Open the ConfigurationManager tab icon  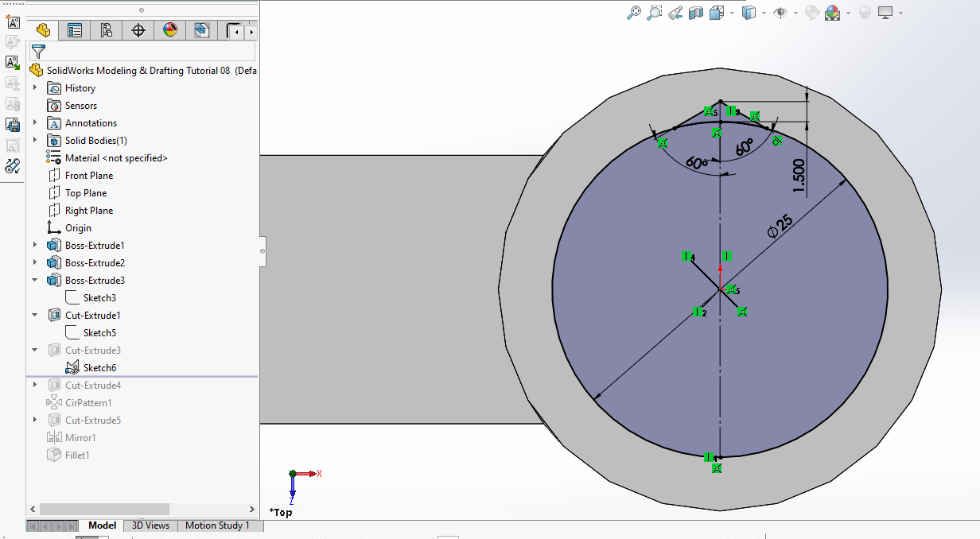107,31
